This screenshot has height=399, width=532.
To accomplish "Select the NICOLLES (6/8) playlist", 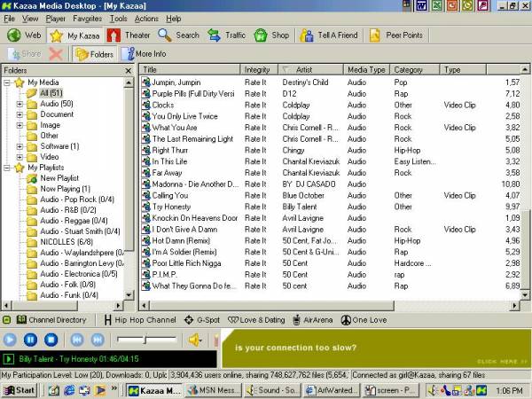I will (x=66, y=242).
